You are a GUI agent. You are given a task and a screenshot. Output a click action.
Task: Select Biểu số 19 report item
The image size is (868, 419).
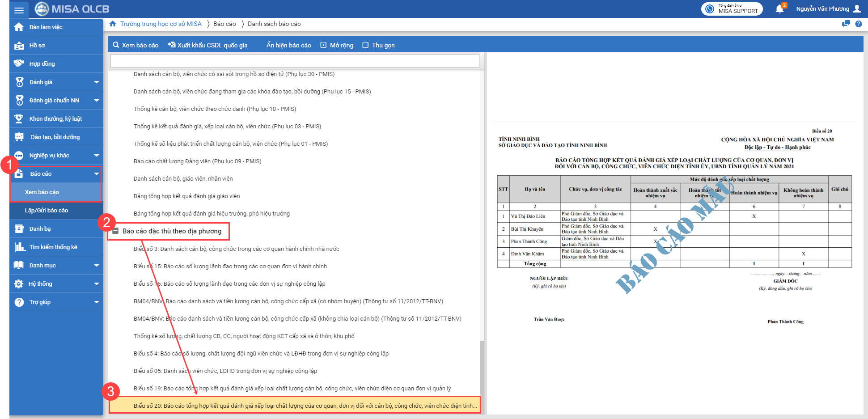(292, 389)
